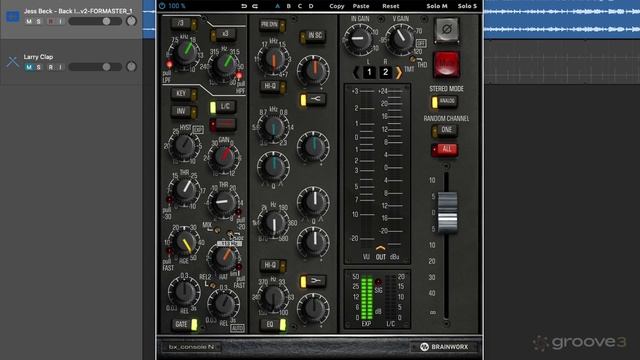Select settings bank A
Screen dimensions: 640x360
point(278,6)
